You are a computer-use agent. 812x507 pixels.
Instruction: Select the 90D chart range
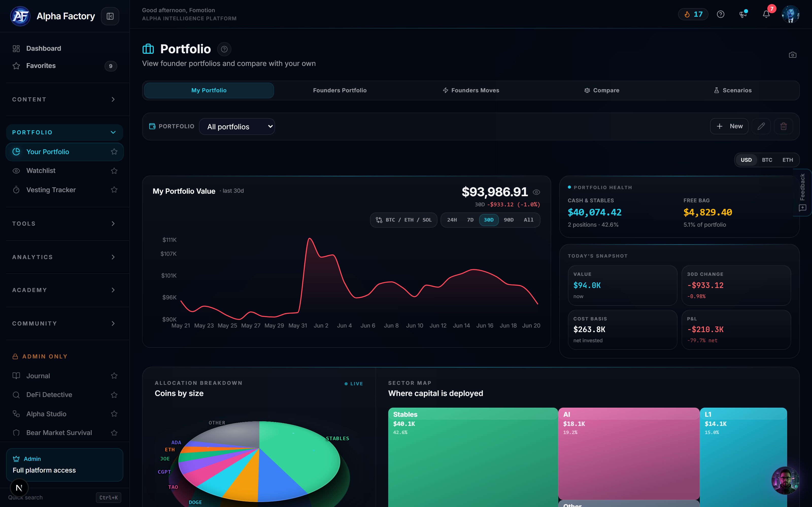(x=508, y=220)
